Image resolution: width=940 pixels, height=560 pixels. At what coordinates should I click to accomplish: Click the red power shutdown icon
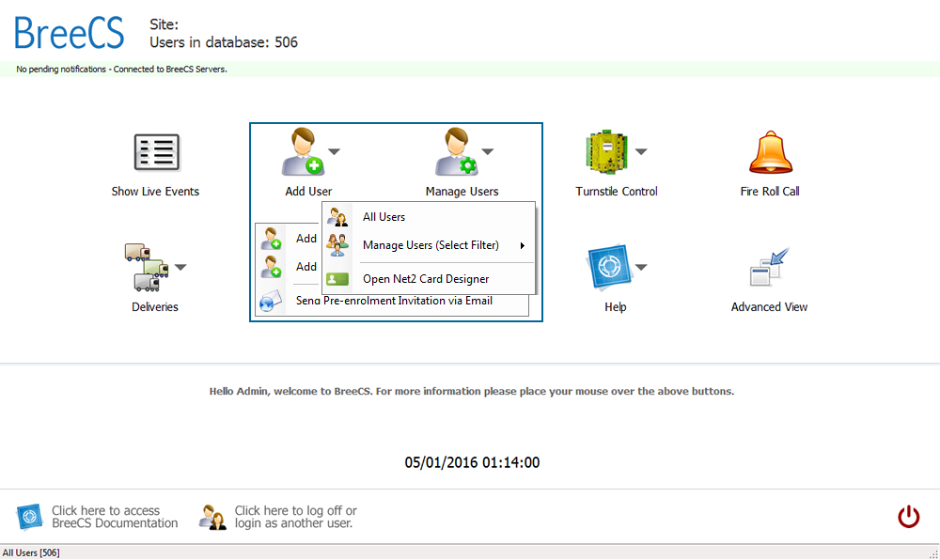click(908, 516)
